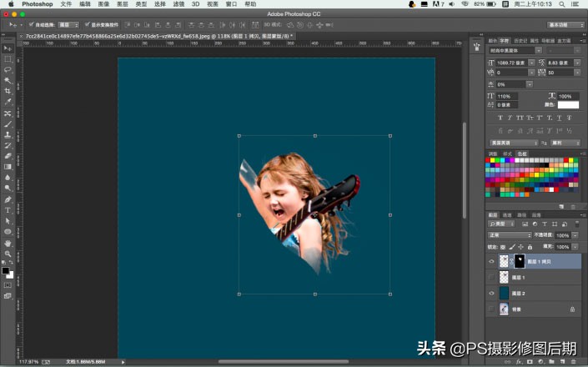The height and width of the screenshot is (367, 588).
Task: Open the blend mode 正常 dropdown
Action: point(509,235)
